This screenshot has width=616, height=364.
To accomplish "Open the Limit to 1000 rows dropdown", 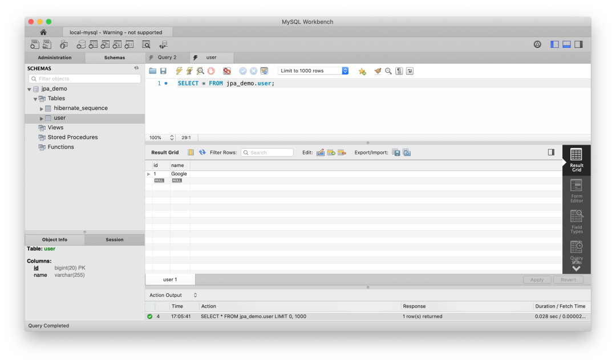I will 313,71.
